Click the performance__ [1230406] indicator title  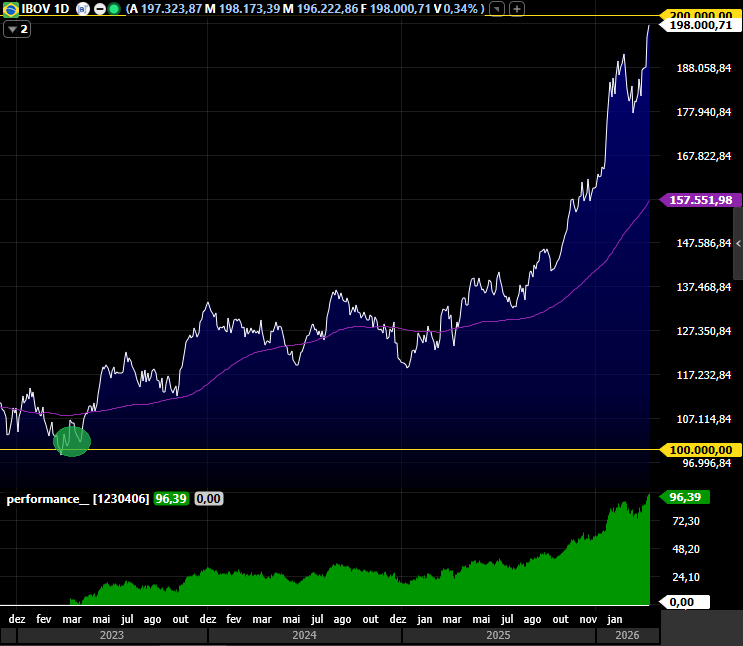(78, 499)
